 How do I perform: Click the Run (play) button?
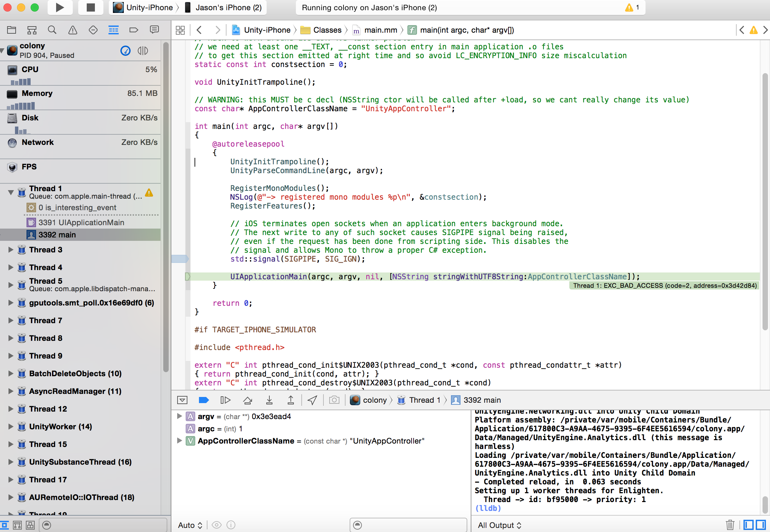pos(60,7)
